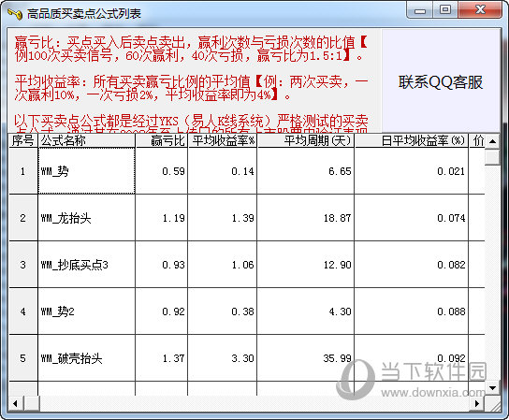Click the 0.38 average return cell

click(x=223, y=311)
